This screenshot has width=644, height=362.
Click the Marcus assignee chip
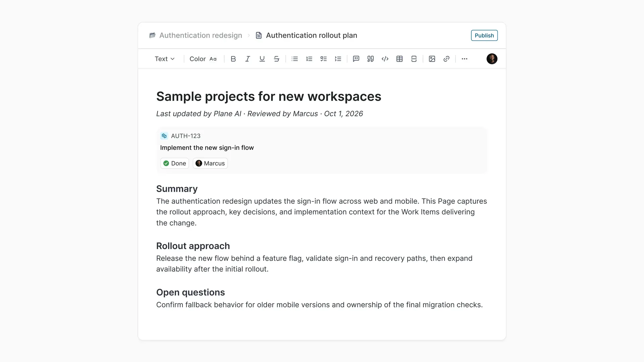210,163
